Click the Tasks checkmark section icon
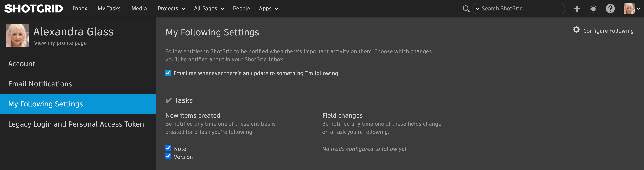Screen dimensions: 644x170 tap(169, 100)
